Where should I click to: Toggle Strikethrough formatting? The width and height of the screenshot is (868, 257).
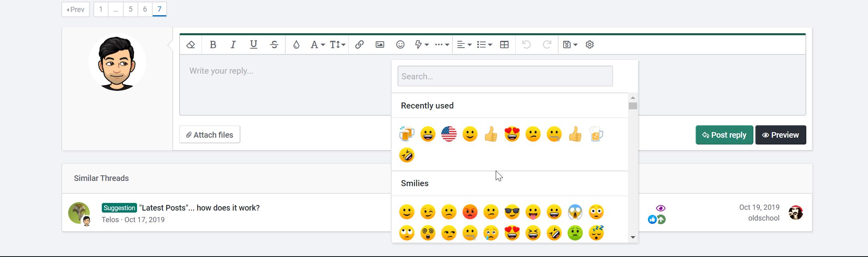coord(274,44)
